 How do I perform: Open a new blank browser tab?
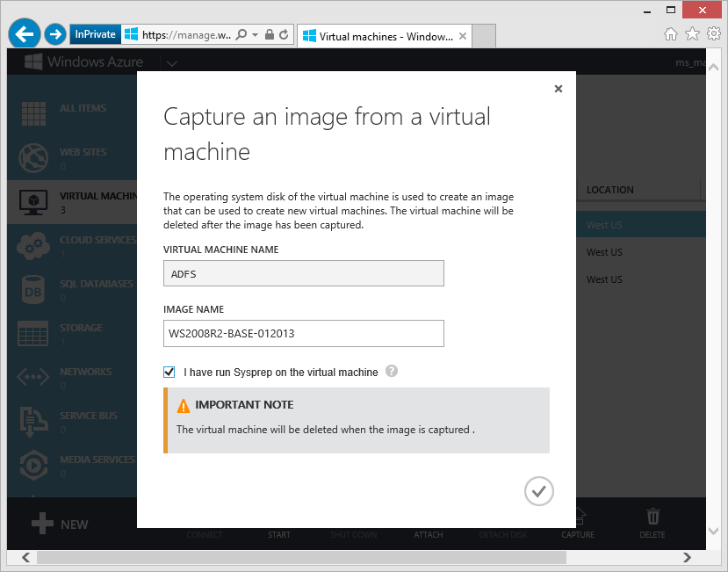[484, 36]
